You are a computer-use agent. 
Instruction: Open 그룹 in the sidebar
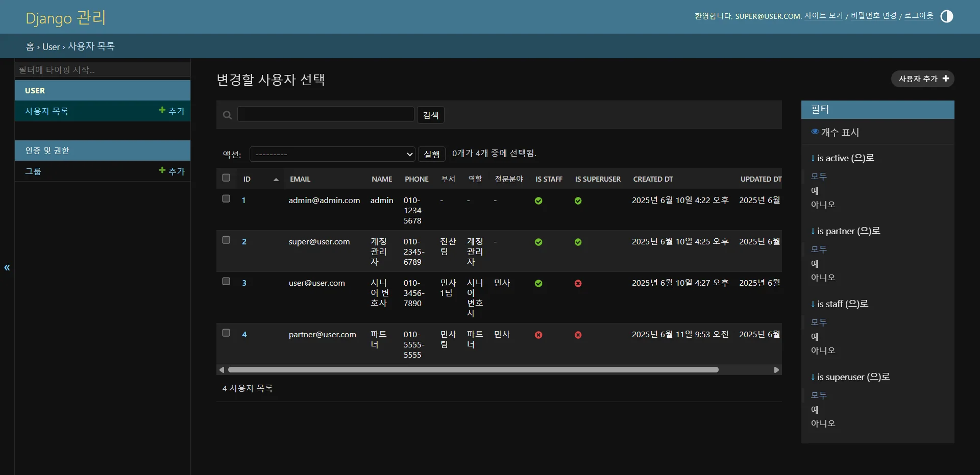click(x=33, y=171)
